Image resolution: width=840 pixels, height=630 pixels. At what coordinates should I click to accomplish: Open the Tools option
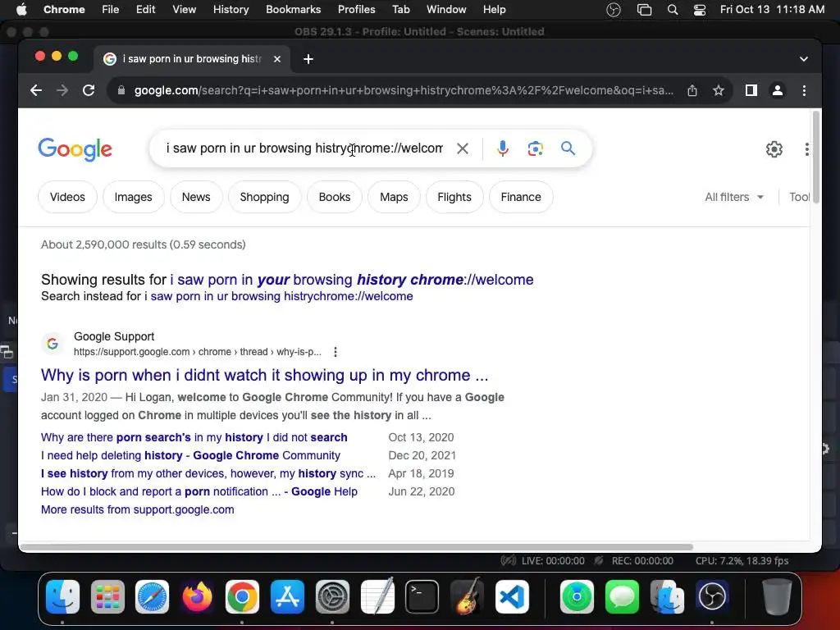click(x=799, y=197)
